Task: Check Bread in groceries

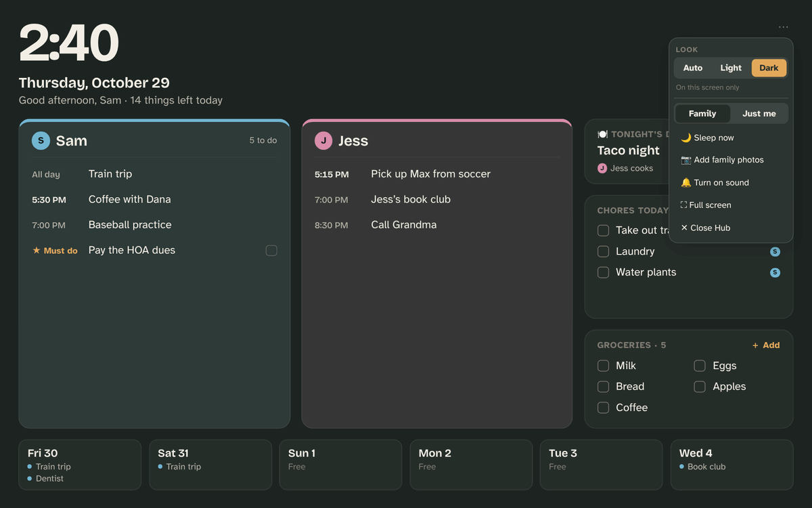Action: point(603,387)
